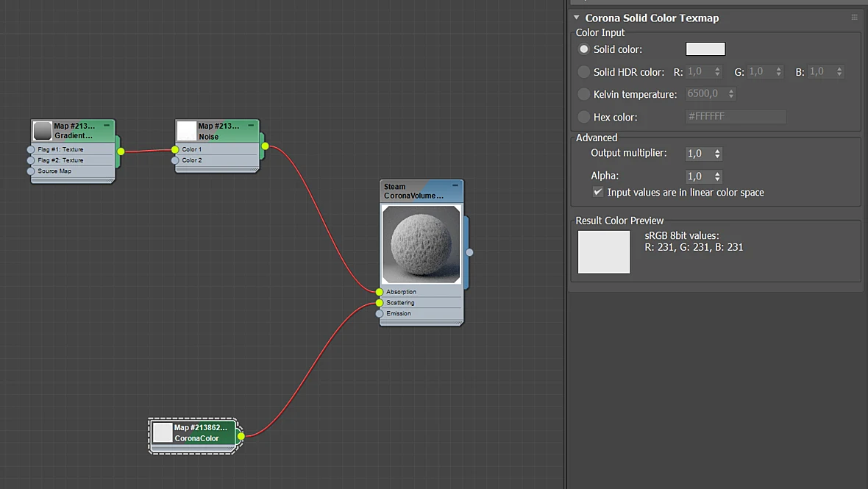Click the Noise node output socket
The image size is (868, 489).
pos(265,146)
